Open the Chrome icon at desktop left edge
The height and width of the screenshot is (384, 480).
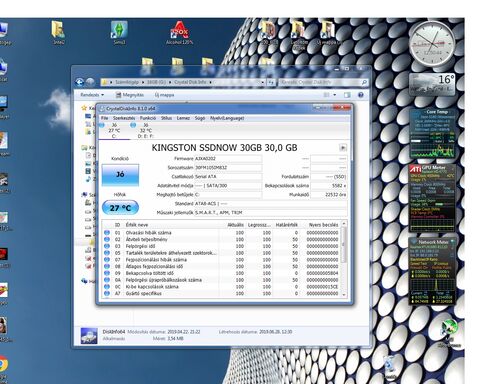pos(3,364)
